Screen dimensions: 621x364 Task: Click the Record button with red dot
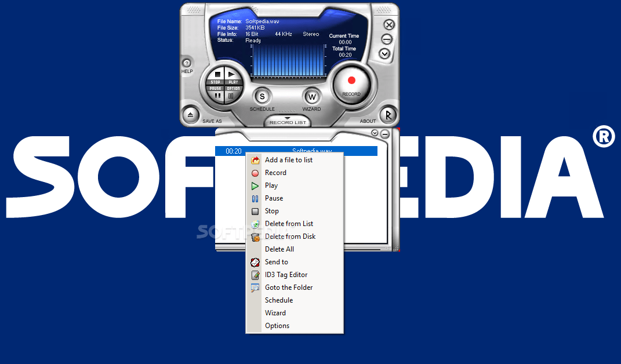point(351,80)
